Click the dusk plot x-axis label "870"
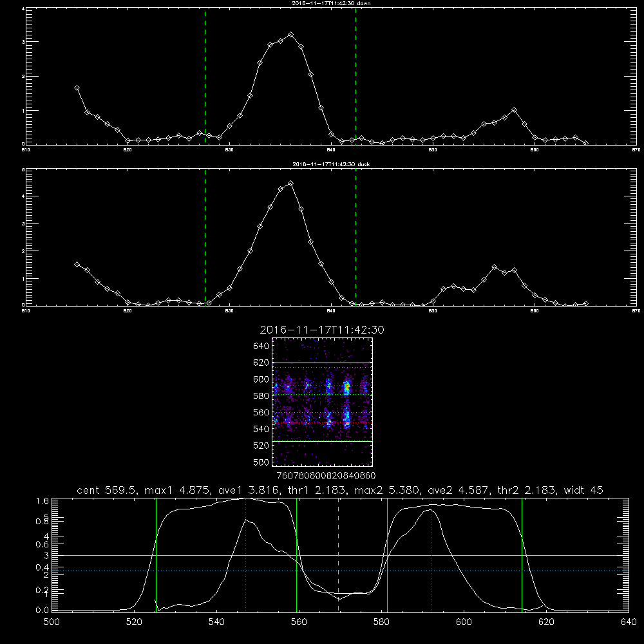The image size is (644, 644). tap(636, 310)
